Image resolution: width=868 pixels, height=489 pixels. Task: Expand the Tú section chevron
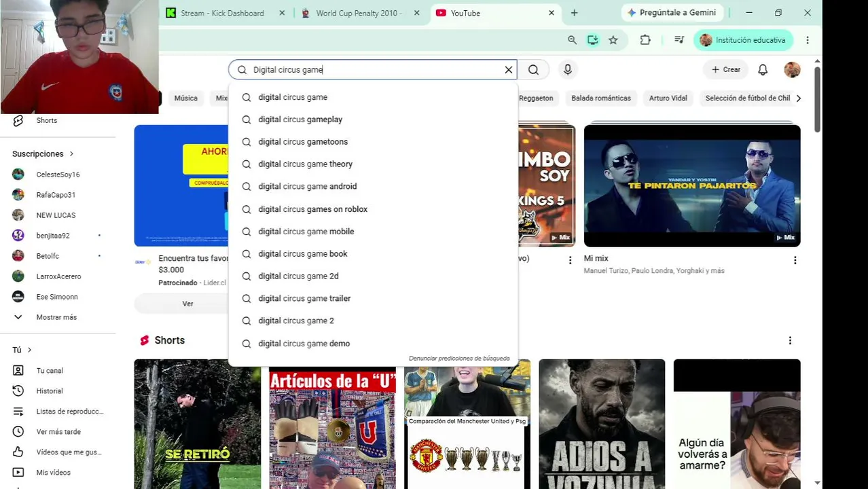[x=29, y=350]
